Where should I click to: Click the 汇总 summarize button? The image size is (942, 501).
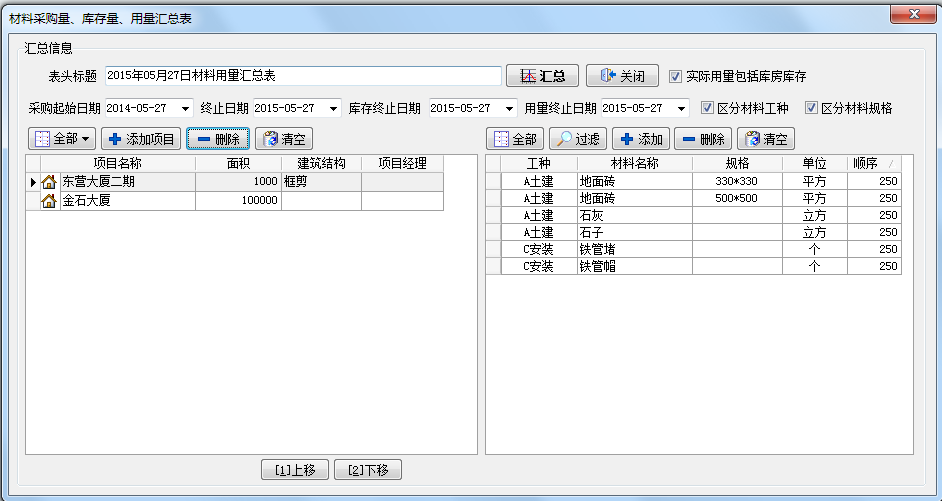pos(543,76)
